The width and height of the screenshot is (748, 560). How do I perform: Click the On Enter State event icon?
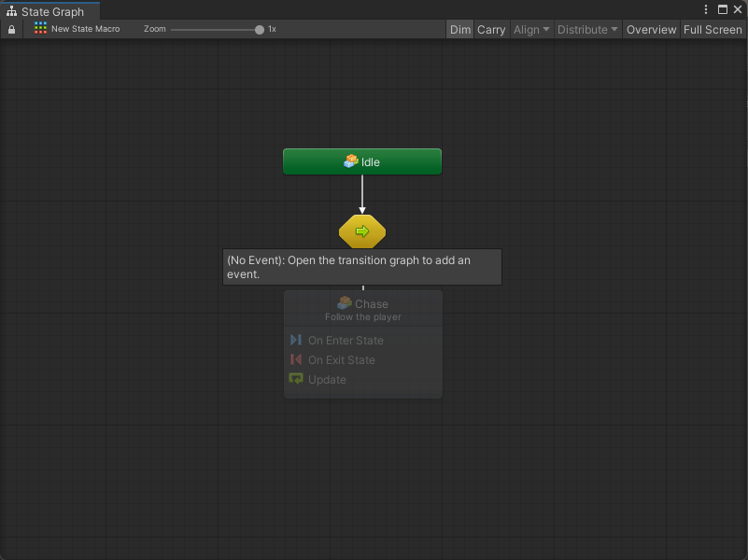point(296,341)
